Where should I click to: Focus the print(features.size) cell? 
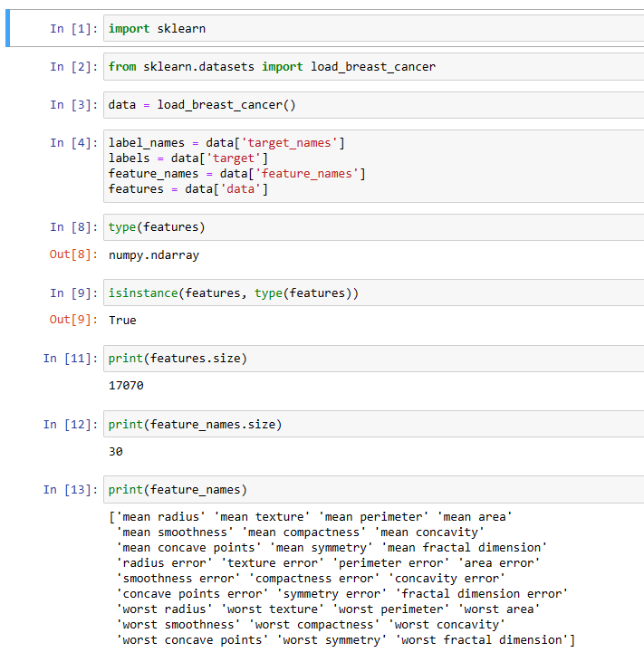click(362, 359)
